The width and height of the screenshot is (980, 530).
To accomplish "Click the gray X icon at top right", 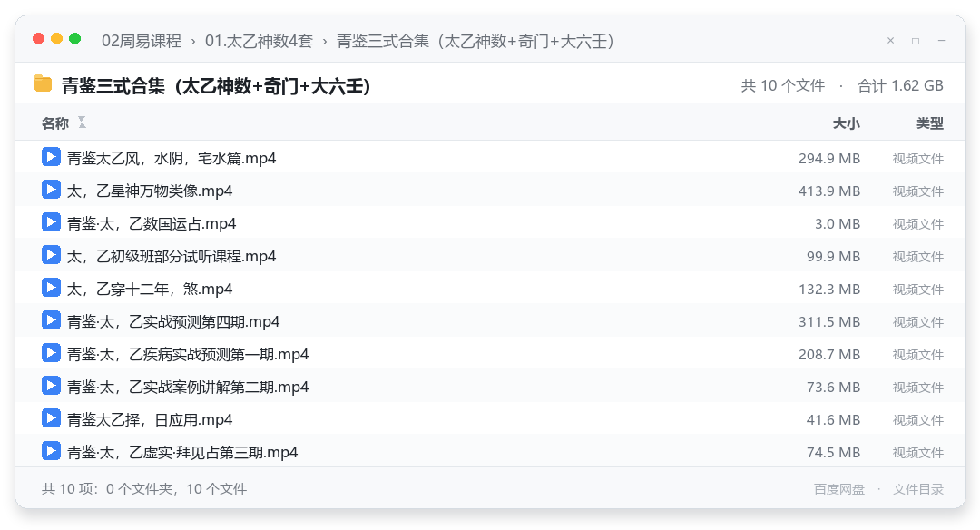I will [891, 41].
